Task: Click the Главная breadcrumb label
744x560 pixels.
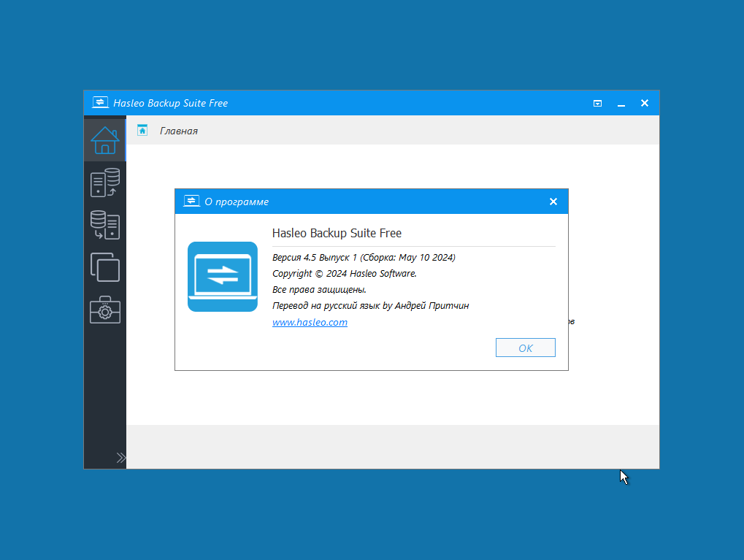Action: pyautogui.click(x=179, y=131)
